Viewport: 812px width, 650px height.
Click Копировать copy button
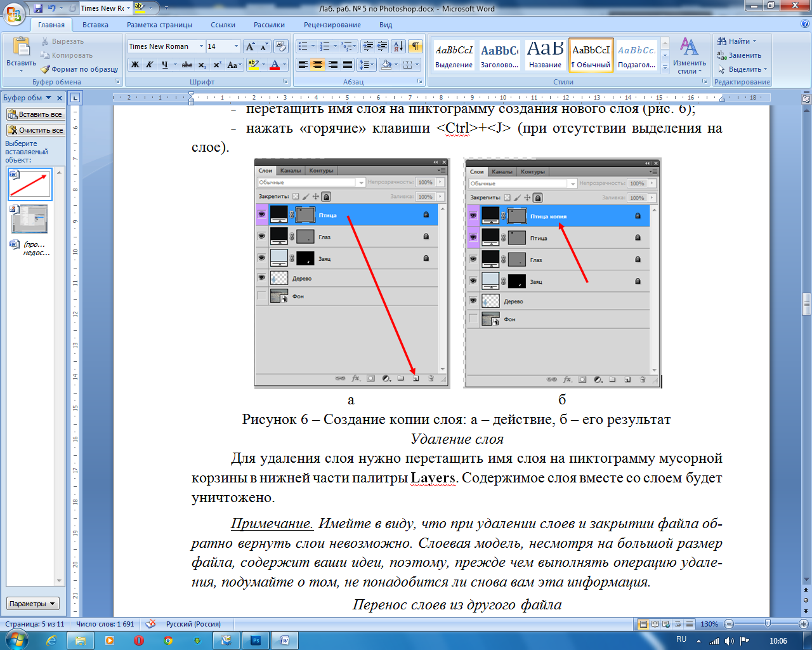click(x=67, y=55)
